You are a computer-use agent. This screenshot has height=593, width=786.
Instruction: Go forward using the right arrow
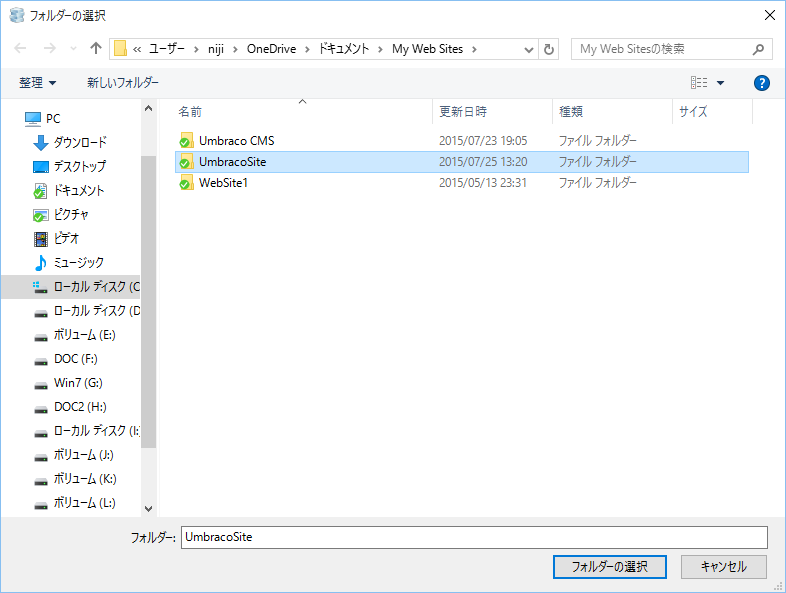[x=49, y=49]
